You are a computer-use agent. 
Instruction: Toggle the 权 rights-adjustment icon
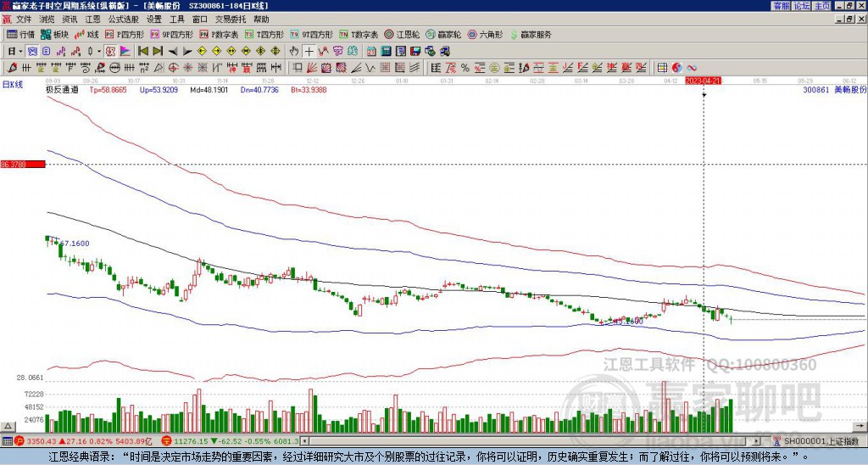109,51
